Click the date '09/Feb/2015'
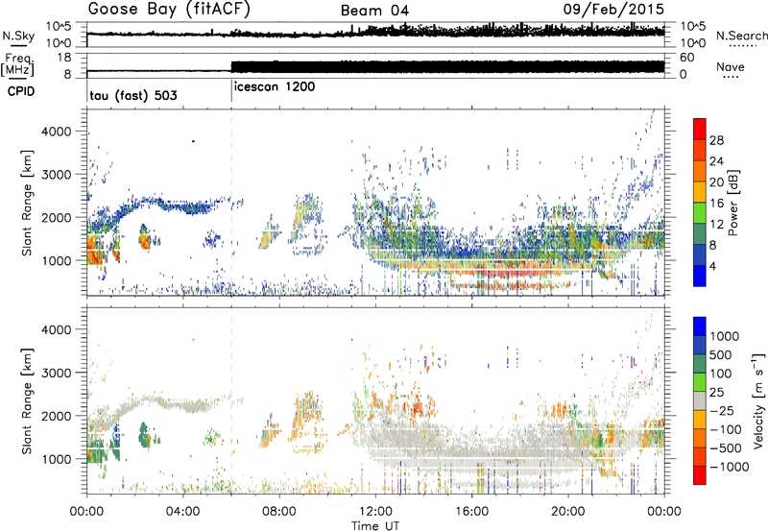The image size is (768, 532). pos(613,9)
